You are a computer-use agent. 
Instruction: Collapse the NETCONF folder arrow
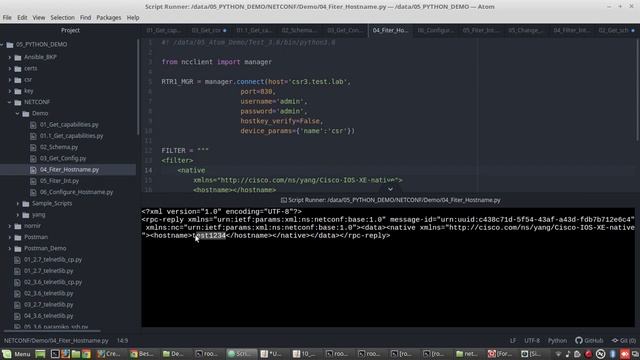[x=10, y=102]
